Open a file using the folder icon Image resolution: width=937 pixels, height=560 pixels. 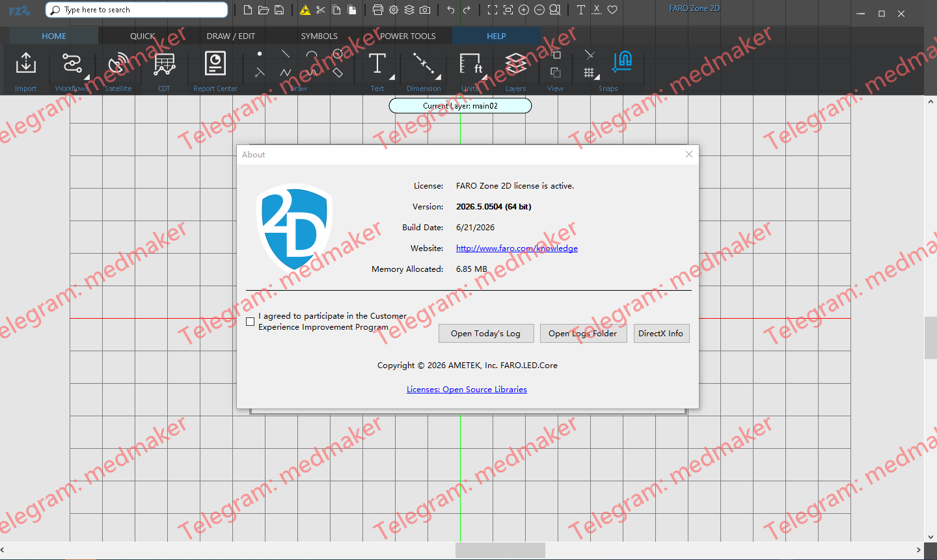click(264, 10)
